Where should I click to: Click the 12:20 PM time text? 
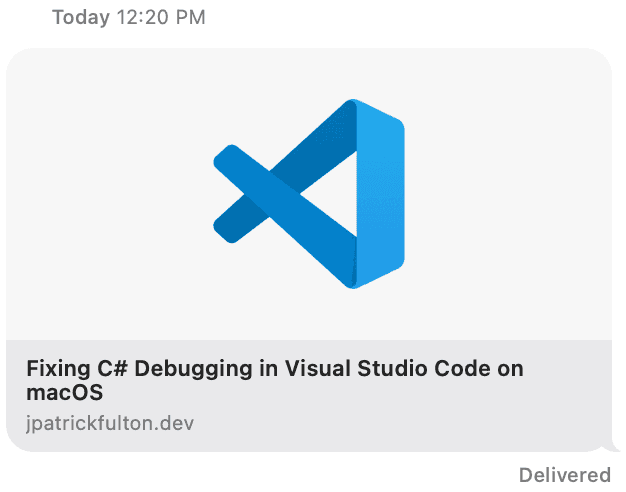click(x=161, y=18)
